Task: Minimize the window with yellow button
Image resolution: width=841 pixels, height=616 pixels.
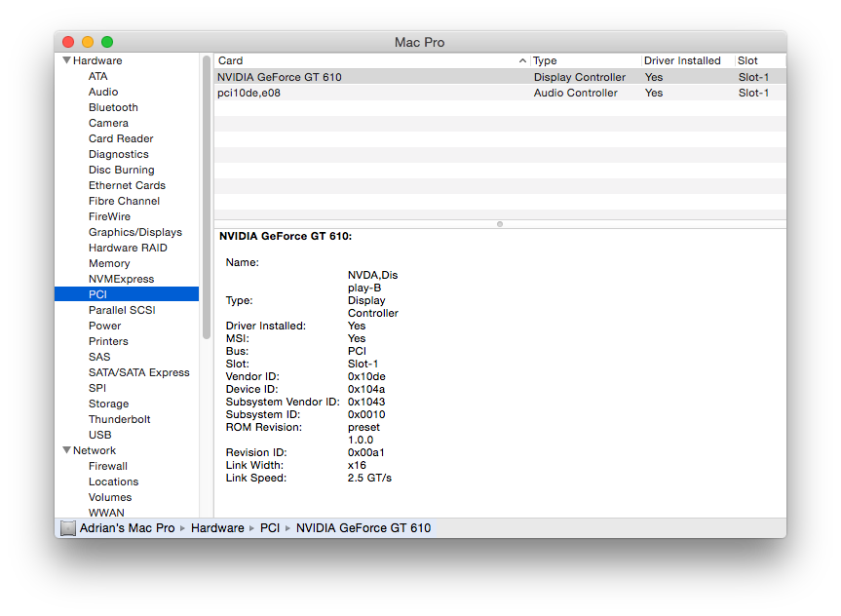Action: pyautogui.click(x=88, y=42)
